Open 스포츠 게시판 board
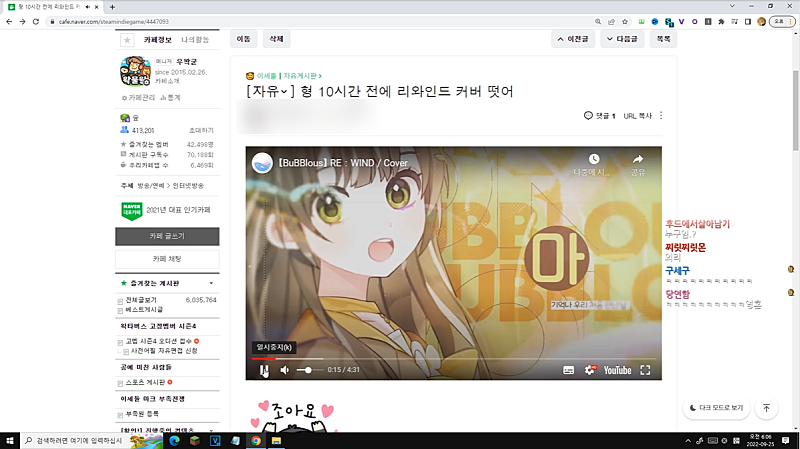The height and width of the screenshot is (449, 800). [145, 382]
